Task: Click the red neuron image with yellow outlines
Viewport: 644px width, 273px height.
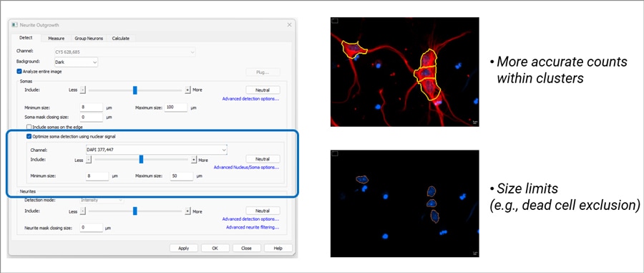Action: point(404,72)
